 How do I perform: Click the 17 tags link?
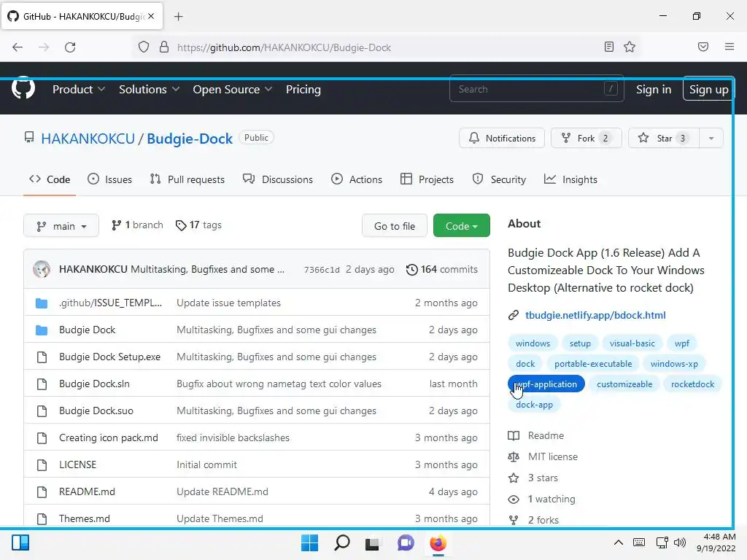coord(198,225)
